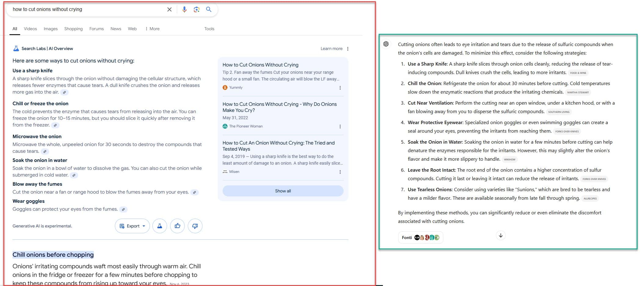Open the Fonti sources button
644x286 pixels.
pyautogui.click(x=420, y=238)
